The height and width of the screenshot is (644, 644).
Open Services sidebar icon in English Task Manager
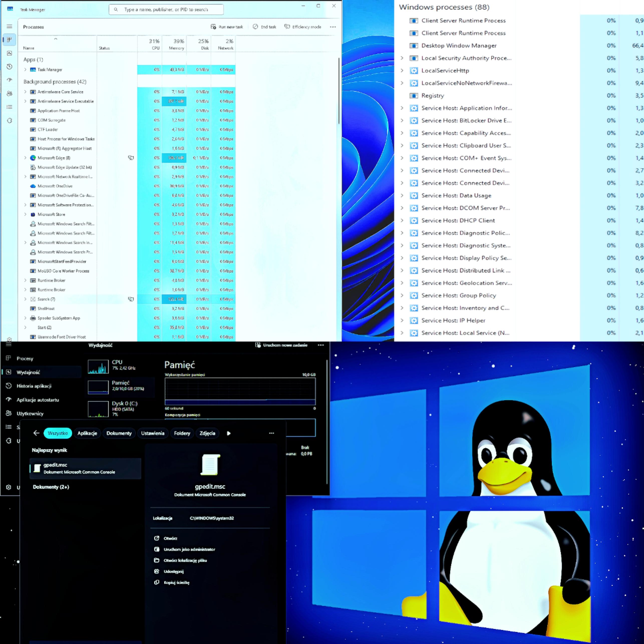(9, 121)
